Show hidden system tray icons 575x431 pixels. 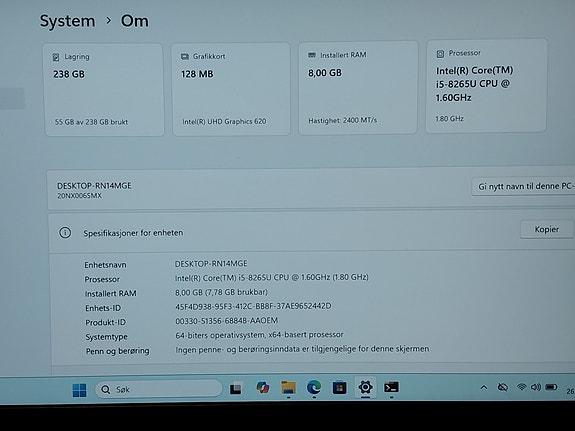coord(484,387)
